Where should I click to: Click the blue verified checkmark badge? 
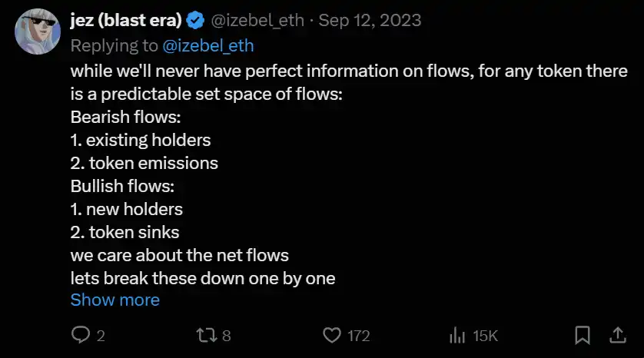click(x=196, y=21)
